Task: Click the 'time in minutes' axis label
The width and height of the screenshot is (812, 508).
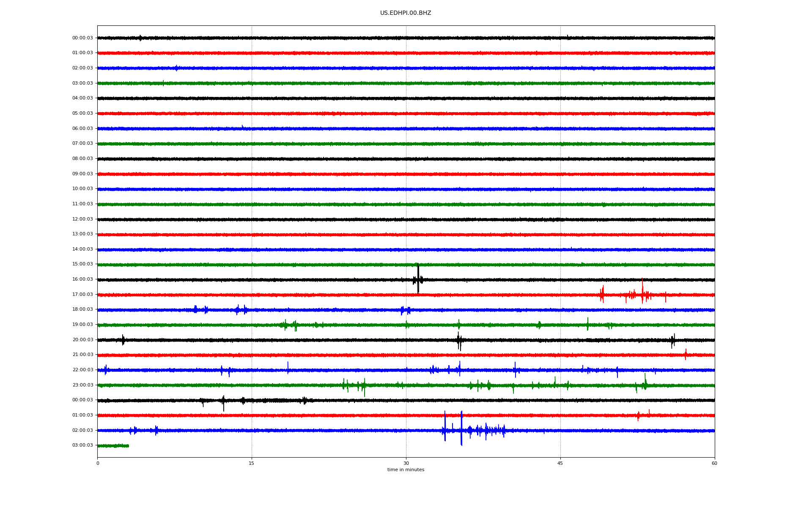Action: (x=406, y=469)
